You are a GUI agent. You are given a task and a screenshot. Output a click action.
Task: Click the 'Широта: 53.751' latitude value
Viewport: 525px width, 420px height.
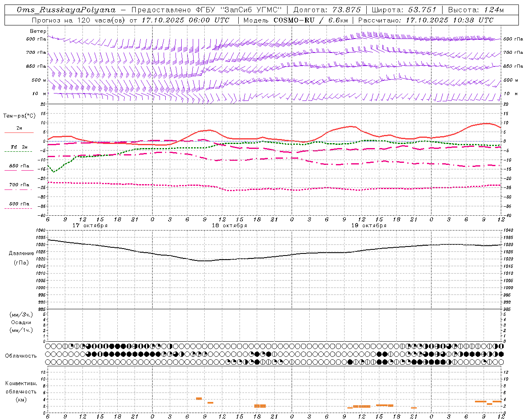click(404, 10)
